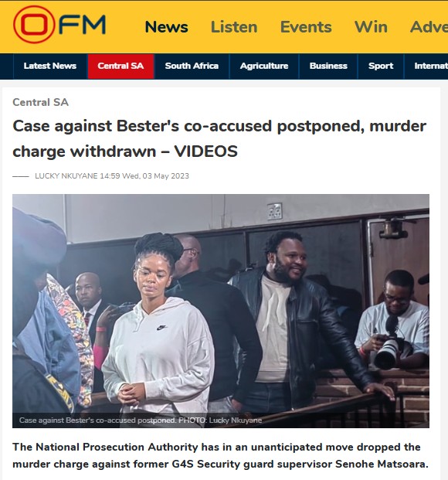Select the Central SA tab

click(120, 66)
